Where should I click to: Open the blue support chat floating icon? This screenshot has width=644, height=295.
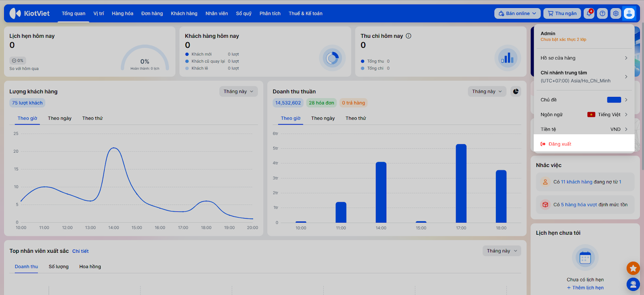(x=633, y=285)
